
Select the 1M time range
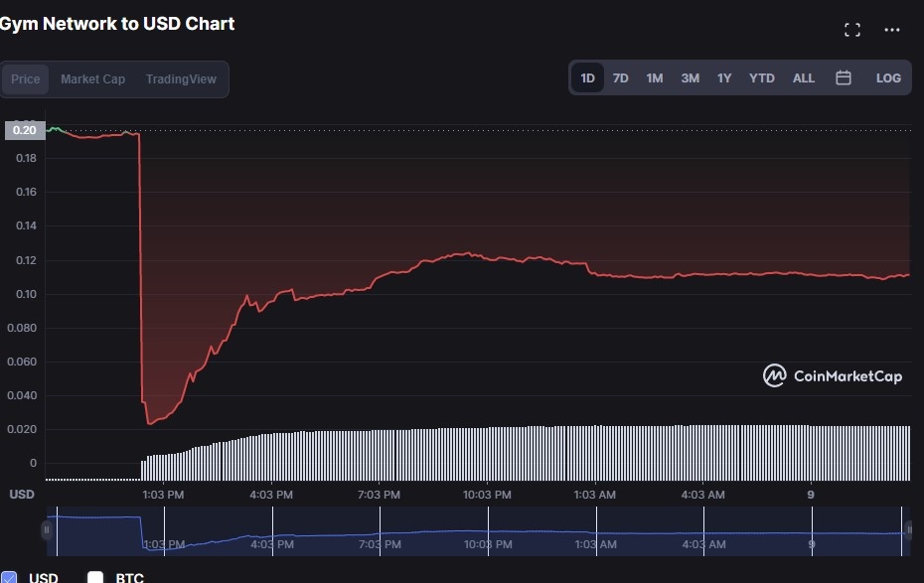[654, 77]
